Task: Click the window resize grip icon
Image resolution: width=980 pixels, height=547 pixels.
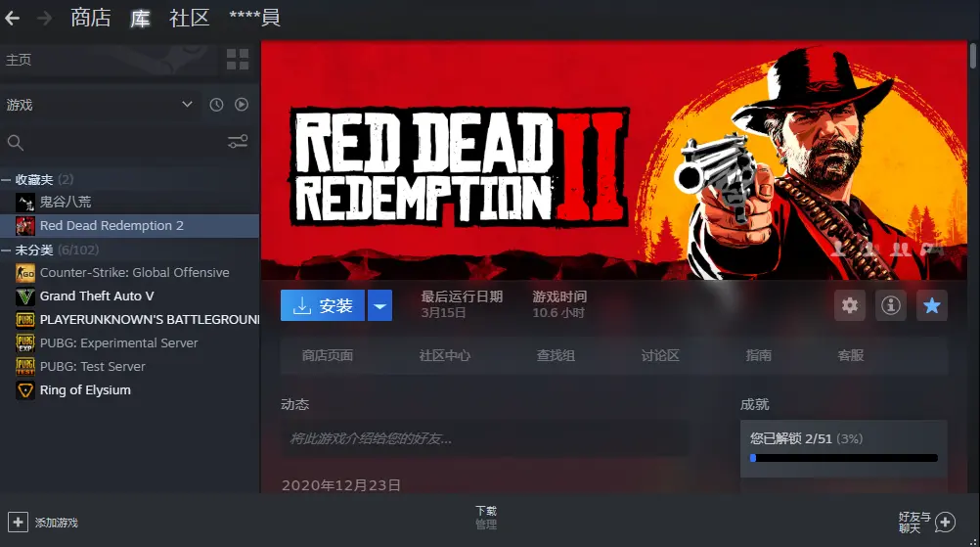Action: 972,541
